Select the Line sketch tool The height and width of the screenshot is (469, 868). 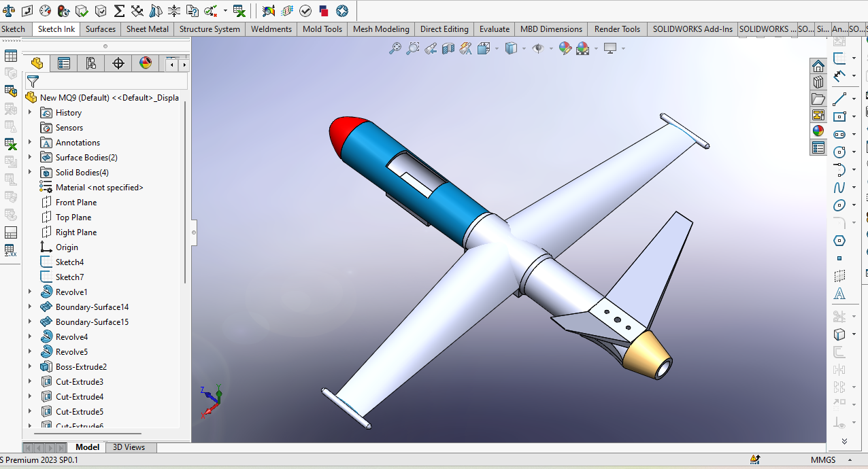(839, 99)
